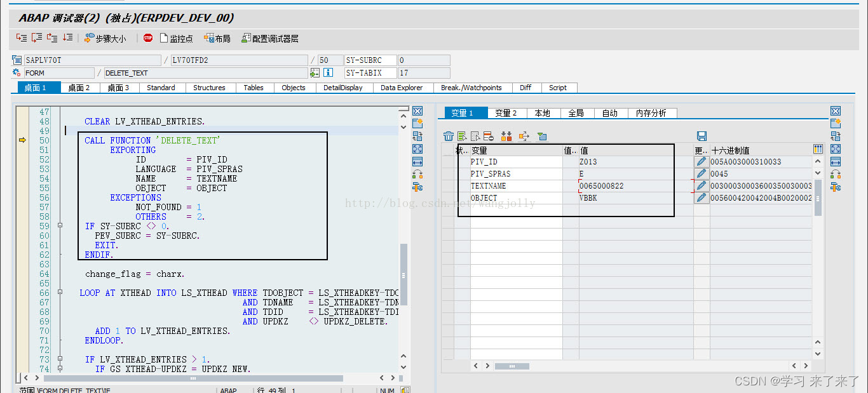Select the first step-execution icon
The height and width of the screenshot is (393, 868).
[x=21, y=38]
